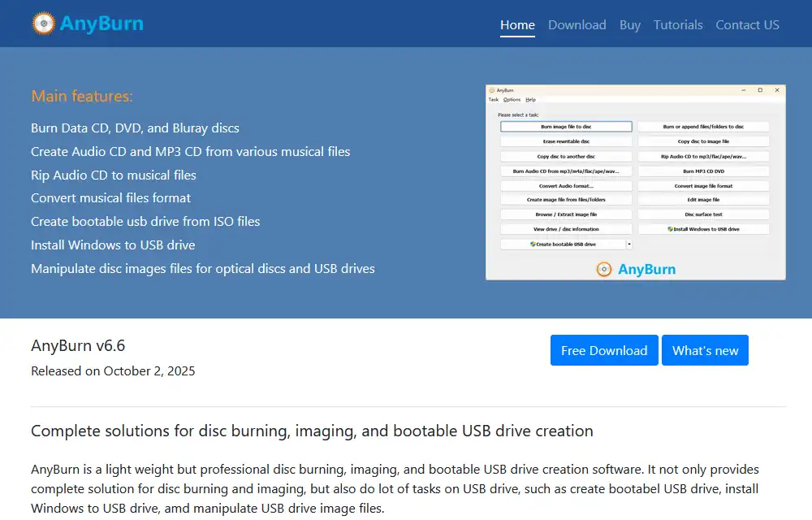Click the Home navigation link
812x520 pixels.
point(517,25)
